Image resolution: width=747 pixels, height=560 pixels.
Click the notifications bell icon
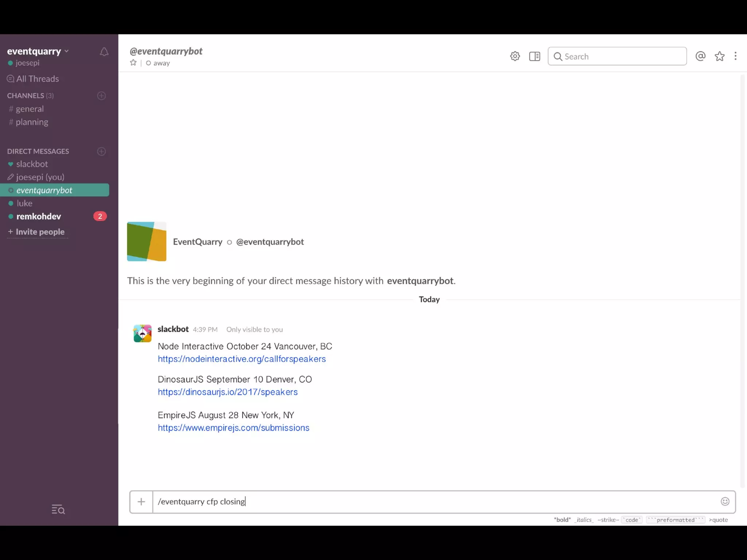pos(104,52)
